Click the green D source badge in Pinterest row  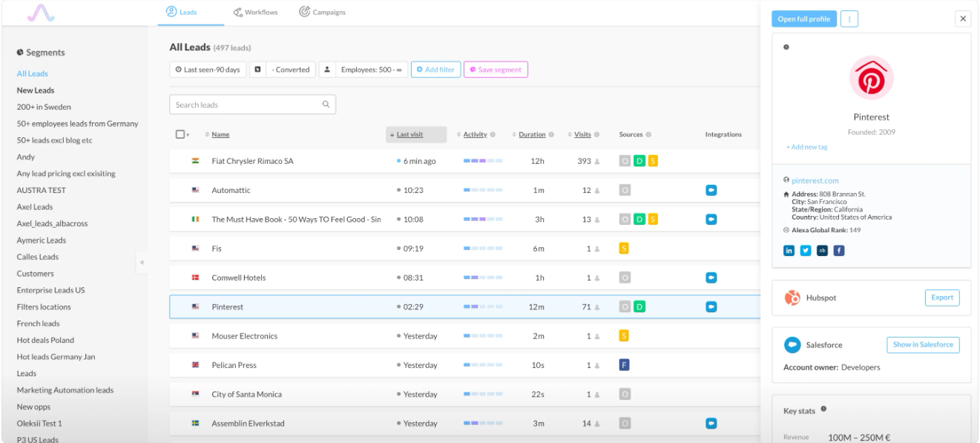(639, 306)
